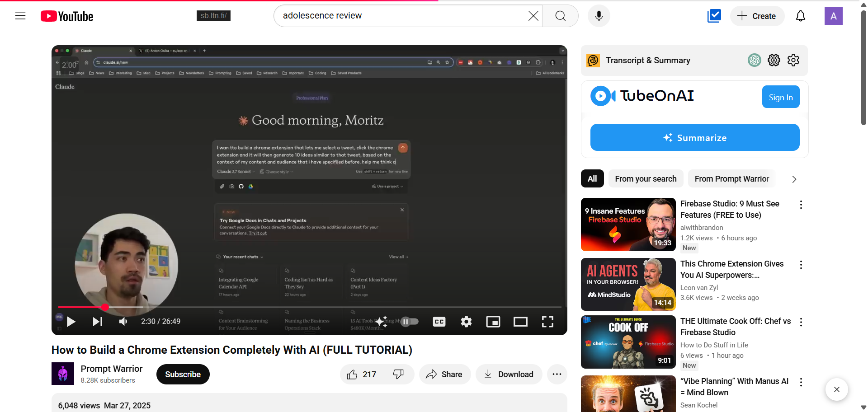The height and width of the screenshot is (412, 868).
Task: Click the sparkle AI icon in player controls
Action: (382, 322)
